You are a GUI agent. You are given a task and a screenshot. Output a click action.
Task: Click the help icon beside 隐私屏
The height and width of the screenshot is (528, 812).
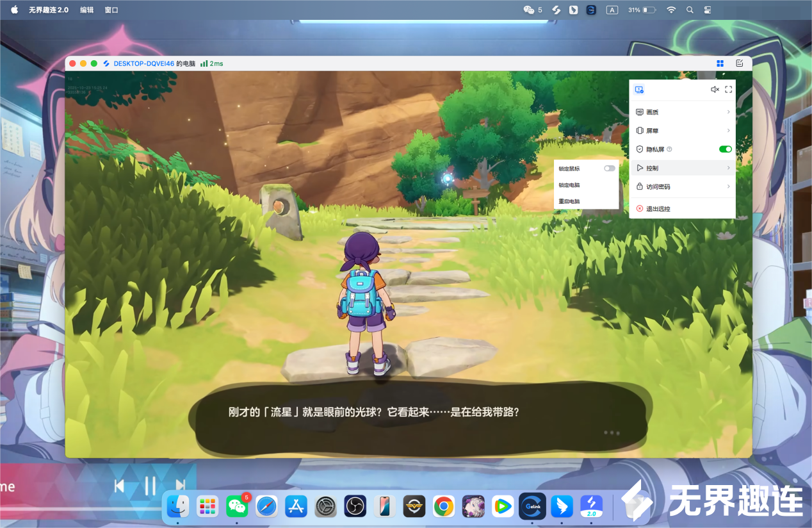[x=669, y=149]
